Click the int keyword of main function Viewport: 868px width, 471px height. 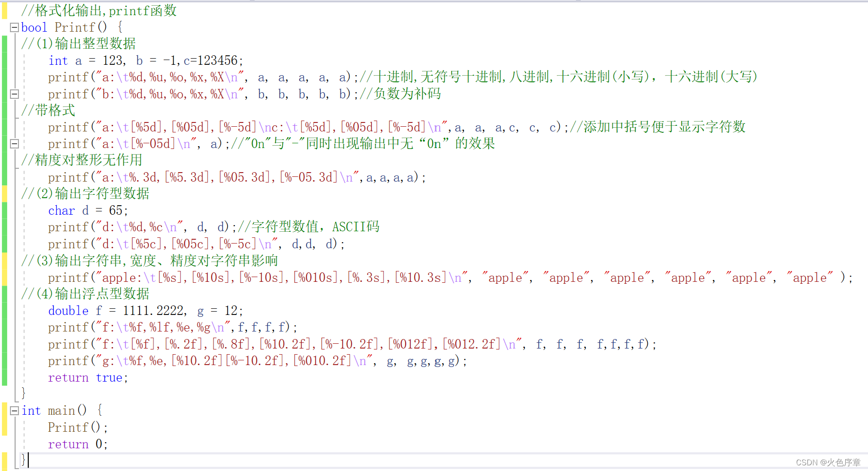pos(30,410)
